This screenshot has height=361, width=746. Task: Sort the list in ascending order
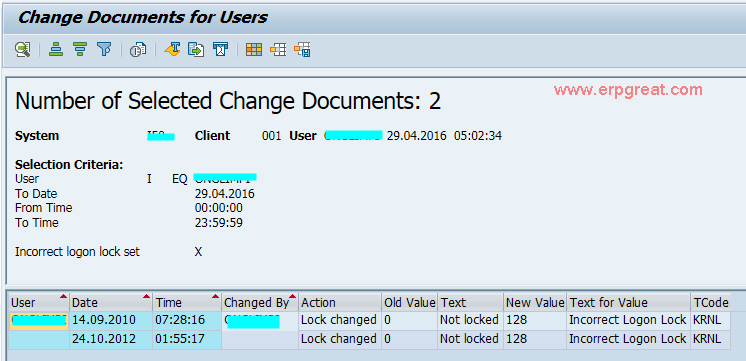pos(56,49)
